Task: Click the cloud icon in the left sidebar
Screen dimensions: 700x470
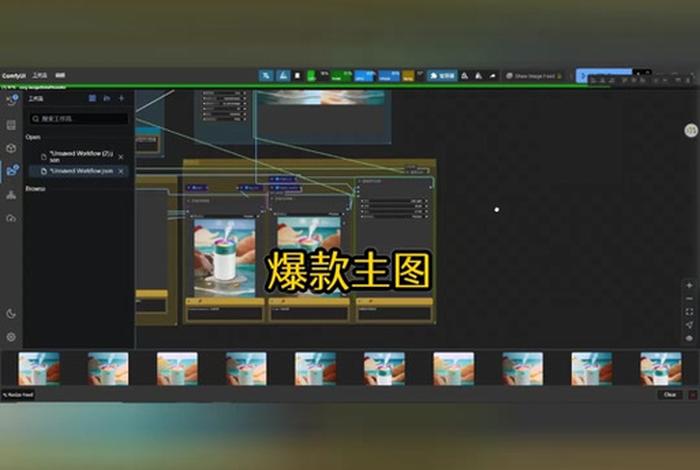Action: pyautogui.click(x=11, y=218)
